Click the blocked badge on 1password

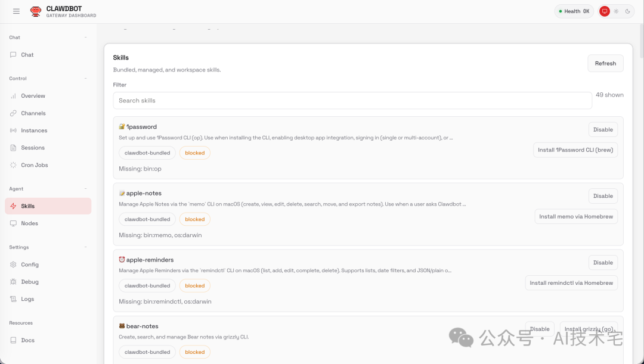(194, 153)
